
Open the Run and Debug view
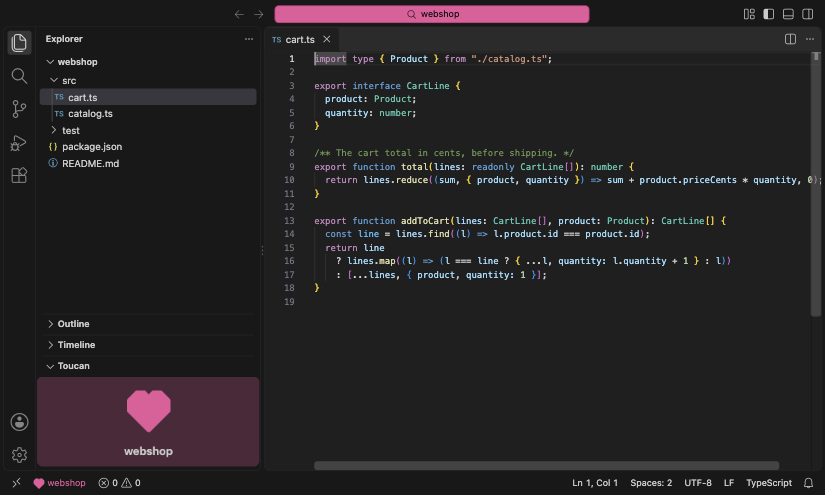pyautogui.click(x=19, y=143)
